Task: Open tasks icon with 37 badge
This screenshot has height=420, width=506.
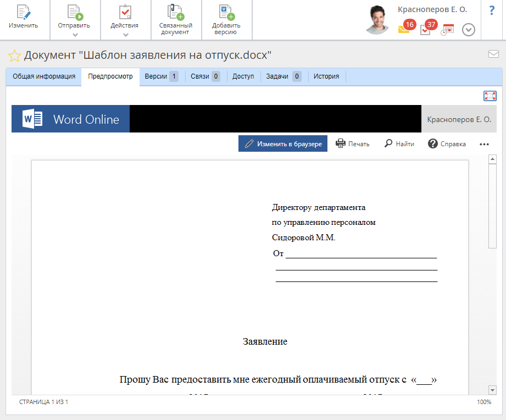Action: (x=426, y=29)
